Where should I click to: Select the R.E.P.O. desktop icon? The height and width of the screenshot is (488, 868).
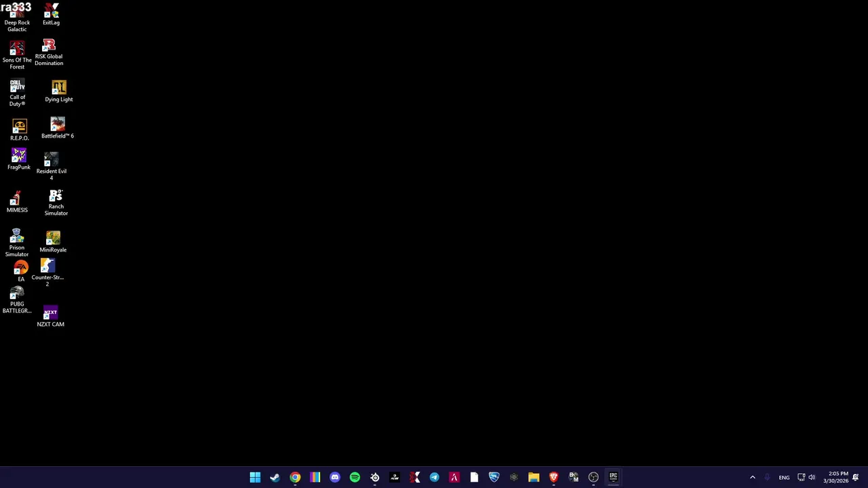19,130
